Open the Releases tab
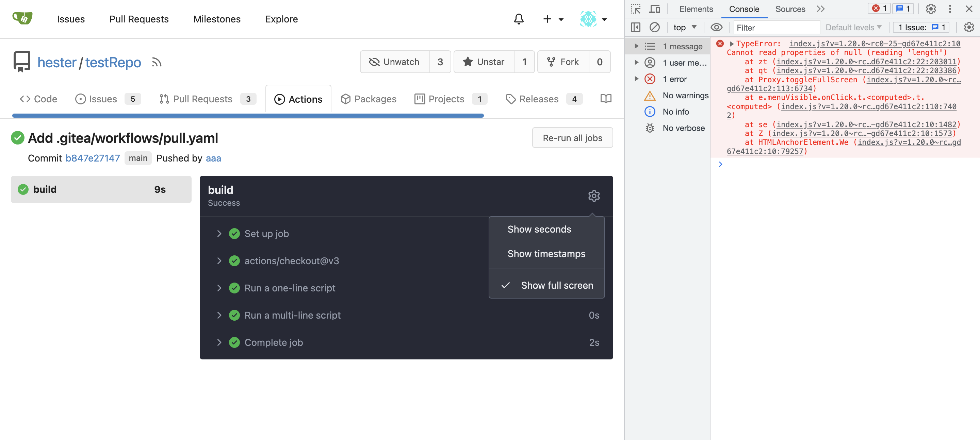This screenshot has height=440, width=980. coord(543,99)
